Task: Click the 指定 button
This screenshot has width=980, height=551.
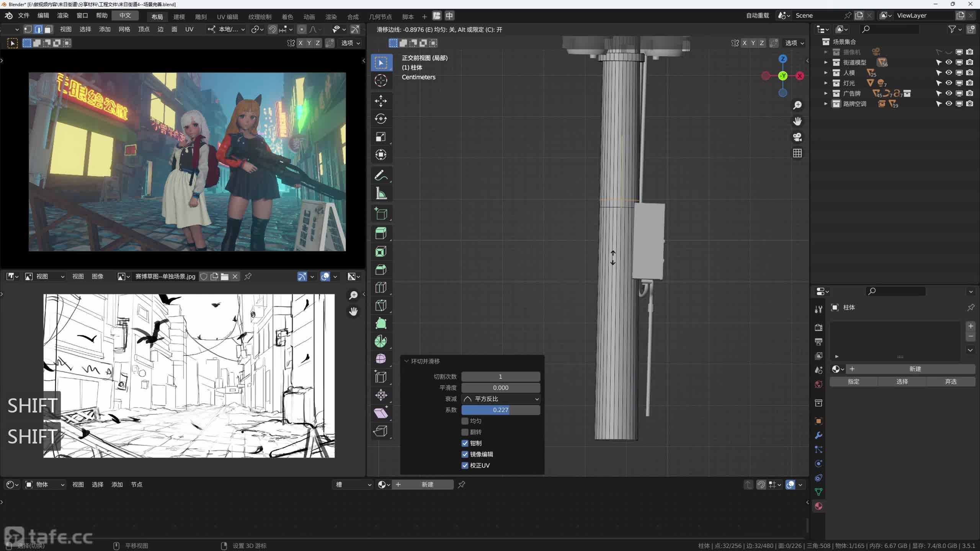Action: [x=854, y=382]
